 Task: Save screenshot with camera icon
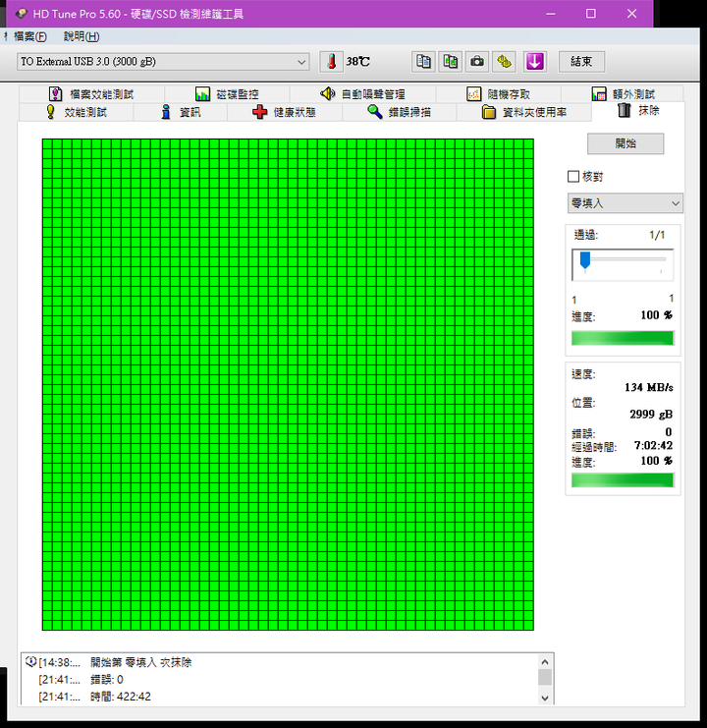[x=477, y=62]
